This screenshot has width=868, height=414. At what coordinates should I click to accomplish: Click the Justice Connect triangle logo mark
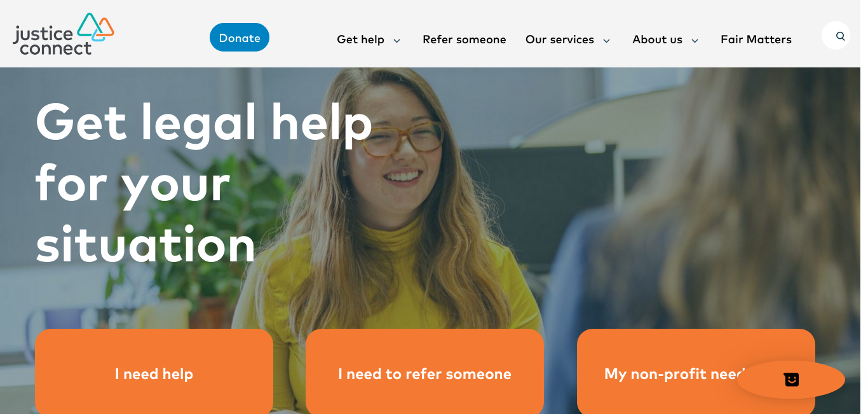point(95,27)
